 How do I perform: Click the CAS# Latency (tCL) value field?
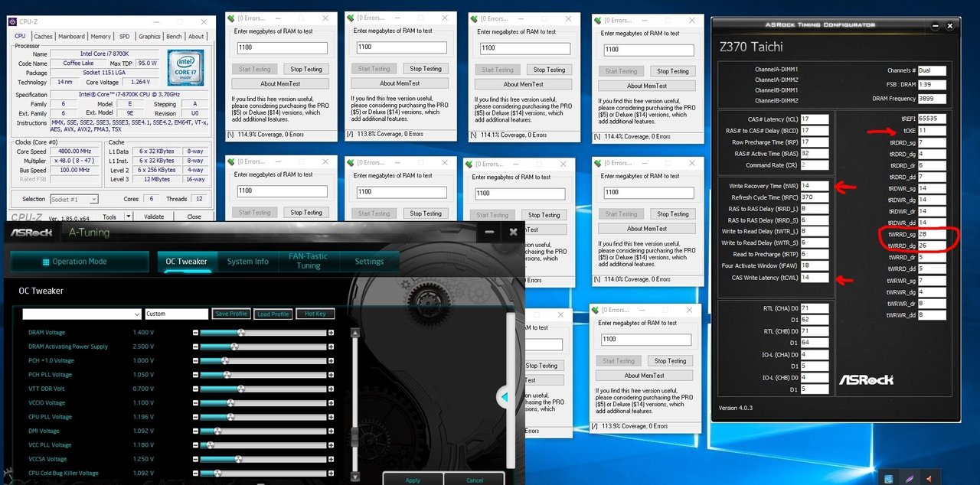point(815,119)
